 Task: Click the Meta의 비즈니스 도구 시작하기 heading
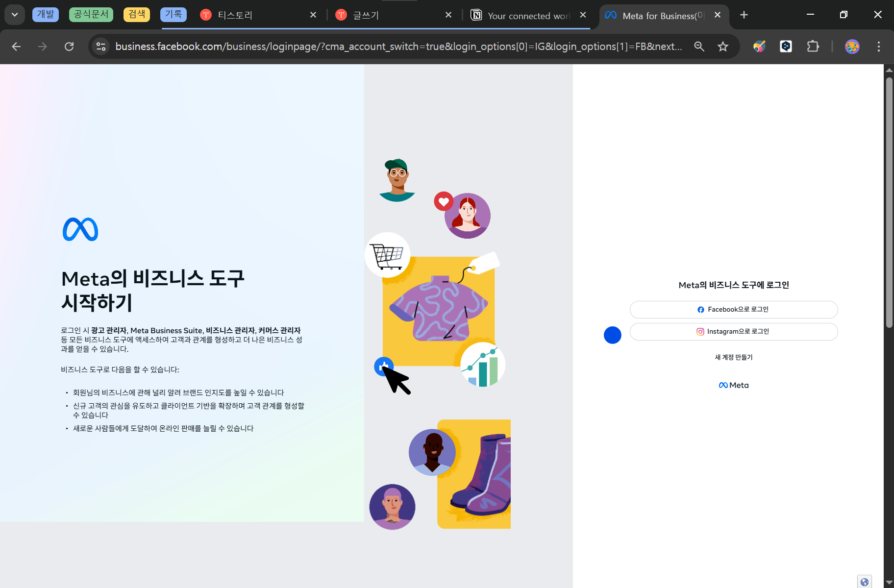tap(153, 290)
